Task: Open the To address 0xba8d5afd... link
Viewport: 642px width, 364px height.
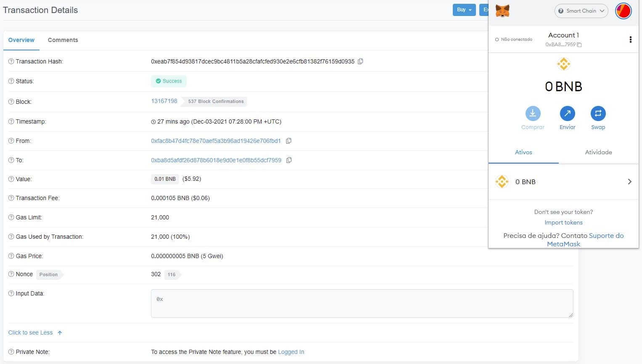Action: [x=216, y=160]
